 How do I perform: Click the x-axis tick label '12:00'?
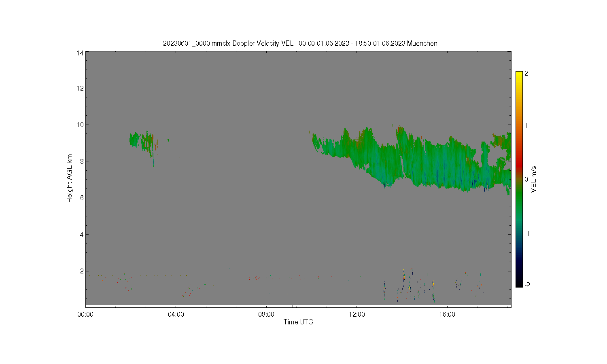point(357,314)
